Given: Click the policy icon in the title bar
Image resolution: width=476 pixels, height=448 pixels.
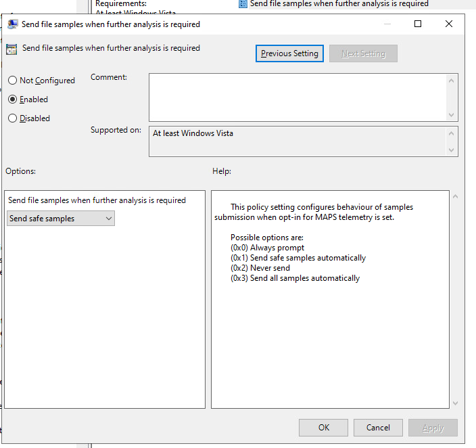Looking at the screenshot, I should click(12, 24).
